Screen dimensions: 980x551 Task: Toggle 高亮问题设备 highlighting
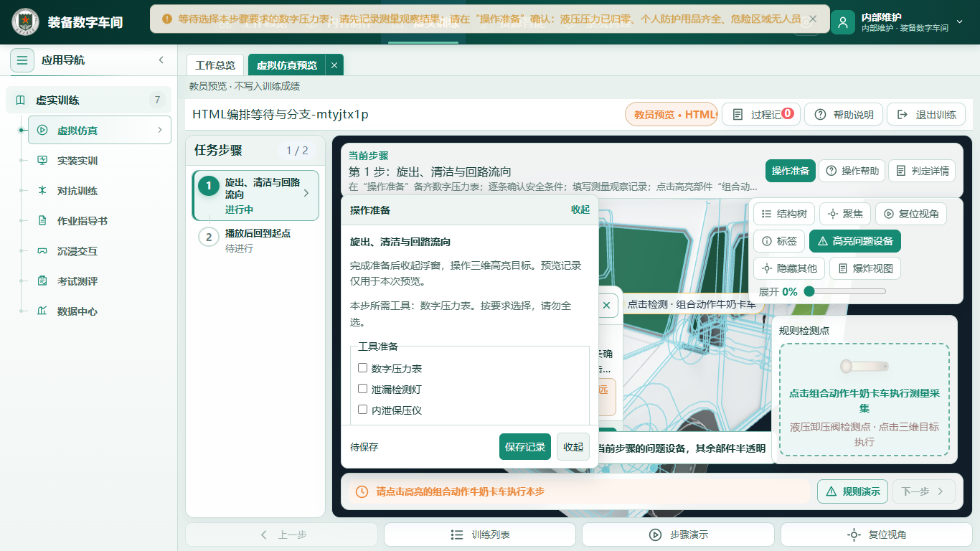tap(854, 241)
